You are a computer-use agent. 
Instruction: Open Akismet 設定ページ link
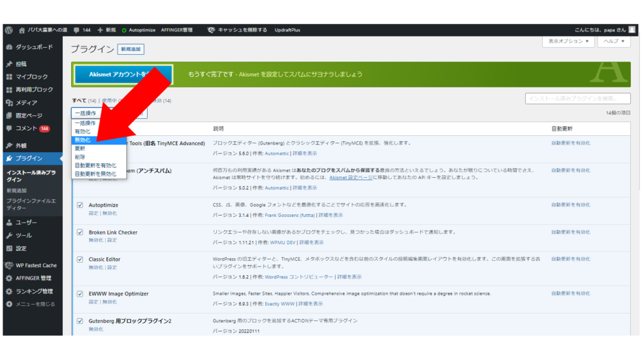(351, 178)
